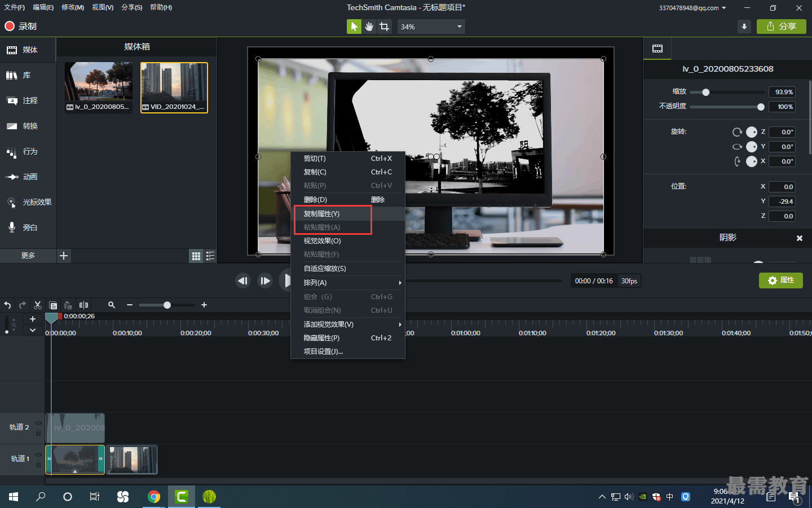The image size is (812, 508).
Task: Click the redo arrow in timeline toolbar
Action: pyautogui.click(x=23, y=305)
